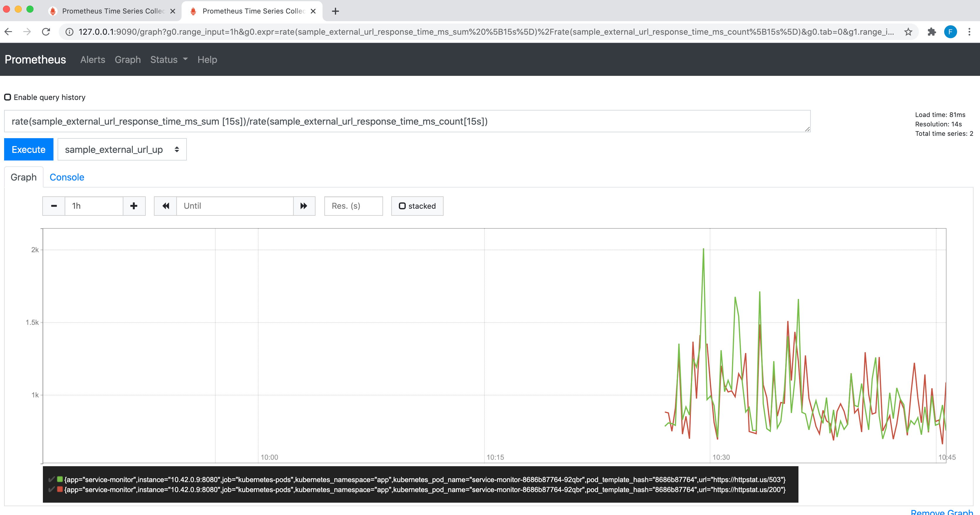Click the plus icon to increase range
Screen dimensions: 980x515
click(134, 206)
